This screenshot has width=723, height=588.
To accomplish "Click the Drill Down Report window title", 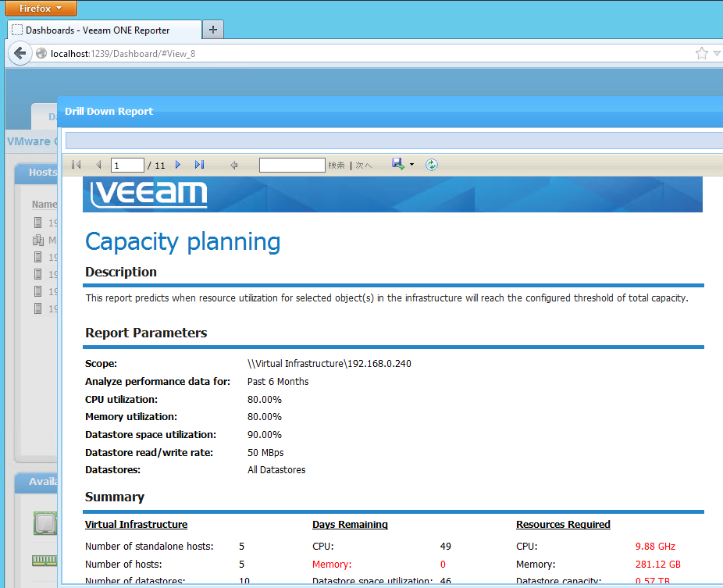I will tap(109, 111).
